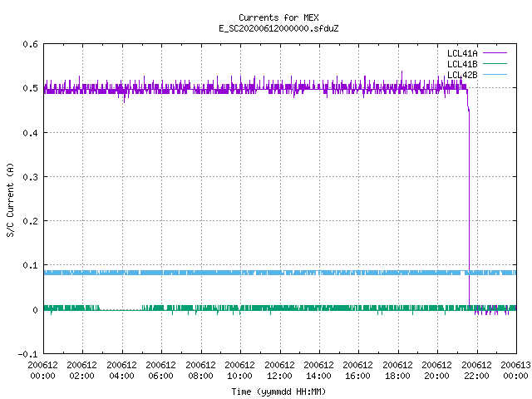This screenshot has width=532, height=399.
Task: Click the x-axis tick '200612 14:00'
Action: point(319,371)
